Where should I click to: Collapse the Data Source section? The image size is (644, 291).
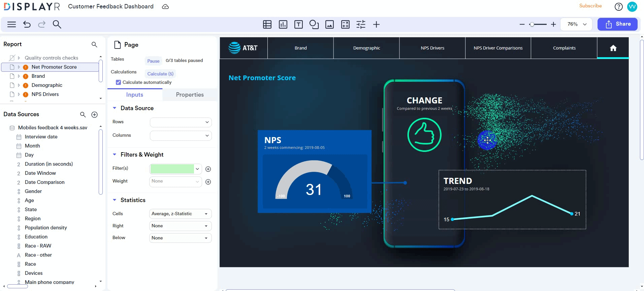(x=115, y=108)
